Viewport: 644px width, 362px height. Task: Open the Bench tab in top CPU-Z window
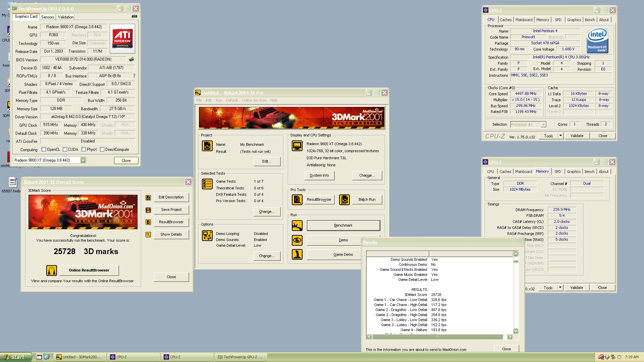pyautogui.click(x=590, y=20)
